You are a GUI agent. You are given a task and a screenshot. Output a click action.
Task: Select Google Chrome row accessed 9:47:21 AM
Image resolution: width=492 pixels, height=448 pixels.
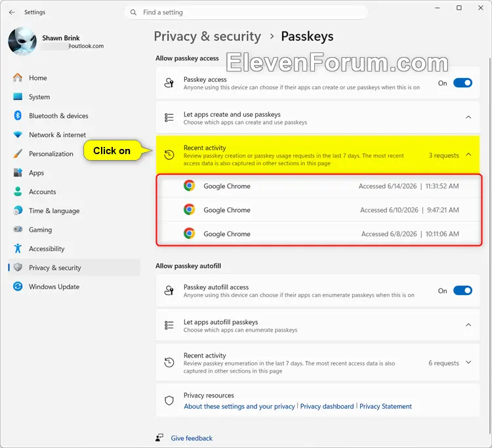point(319,210)
